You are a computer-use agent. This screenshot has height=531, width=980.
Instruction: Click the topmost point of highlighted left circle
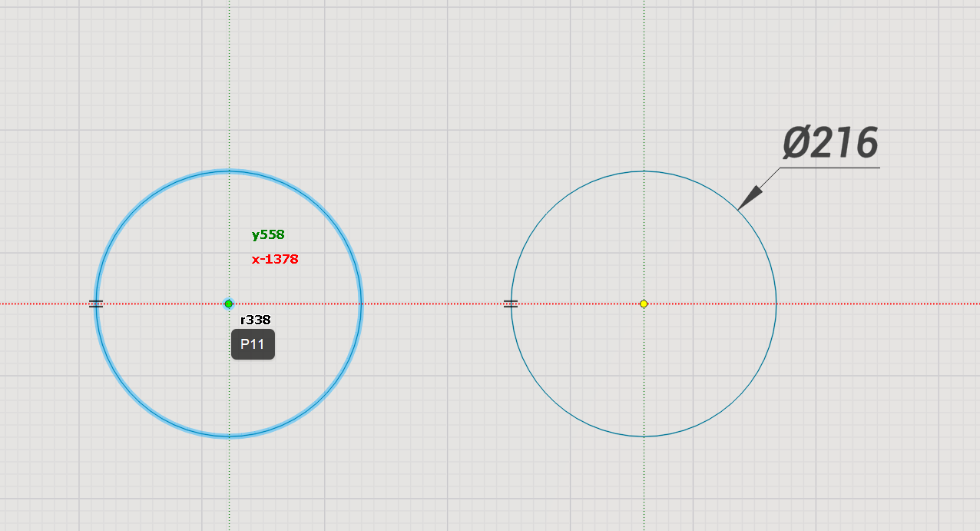click(x=228, y=171)
